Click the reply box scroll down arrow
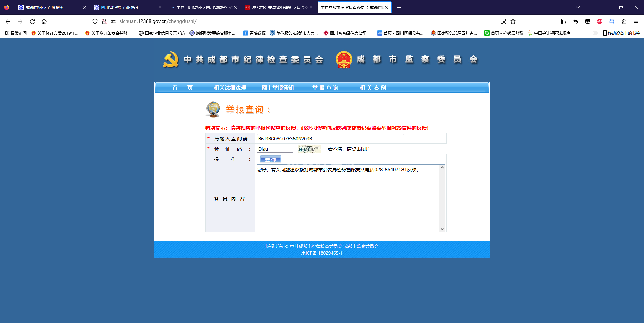The image size is (644, 323). click(x=442, y=229)
